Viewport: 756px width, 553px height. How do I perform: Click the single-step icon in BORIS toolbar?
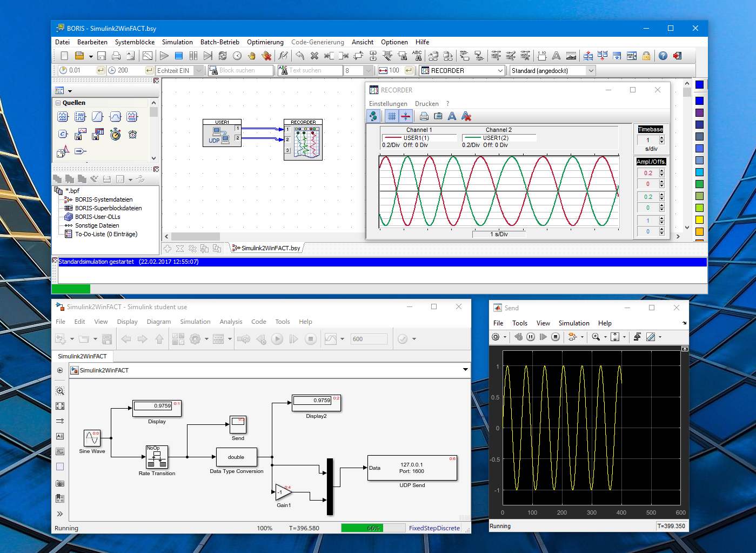coord(208,56)
